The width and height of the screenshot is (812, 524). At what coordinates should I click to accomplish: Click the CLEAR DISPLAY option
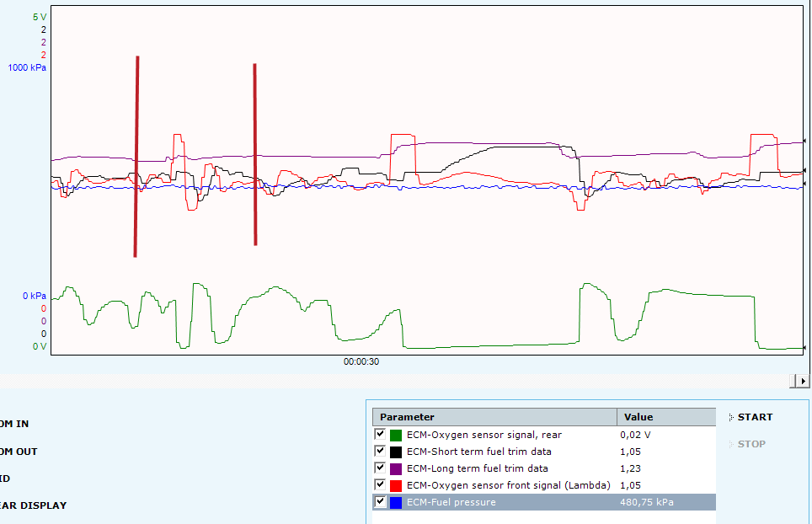[34, 505]
